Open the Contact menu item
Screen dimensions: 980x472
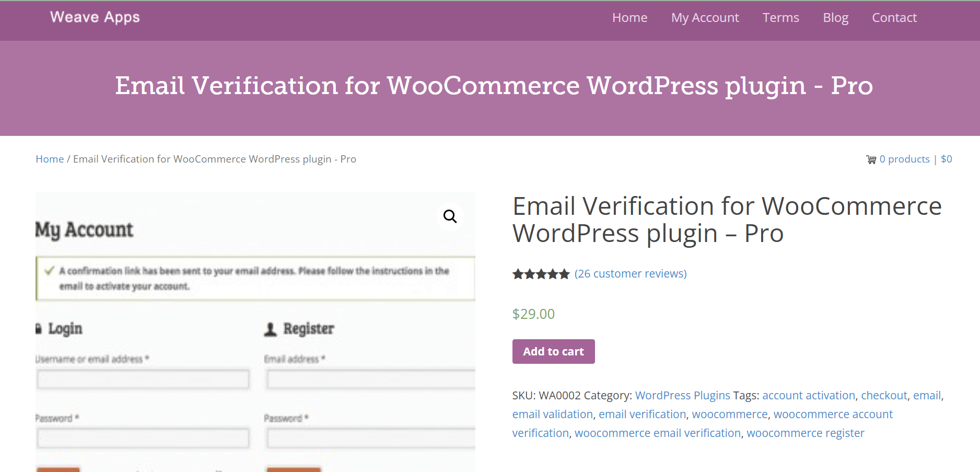894,18
